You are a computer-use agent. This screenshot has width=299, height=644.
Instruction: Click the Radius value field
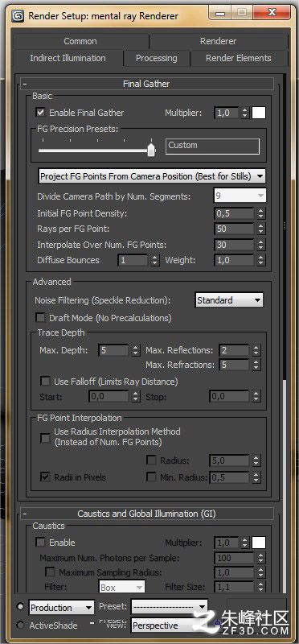(230, 460)
